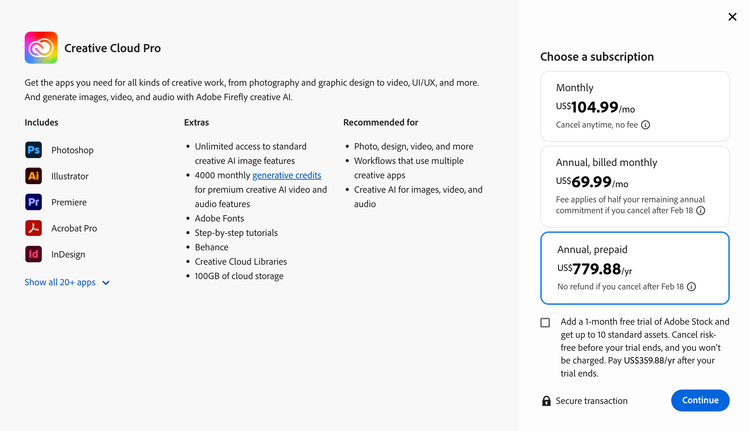Viewport: 750px width, 431px height.
Task: Click the Premiere app icon
Action: pos(34,202)
